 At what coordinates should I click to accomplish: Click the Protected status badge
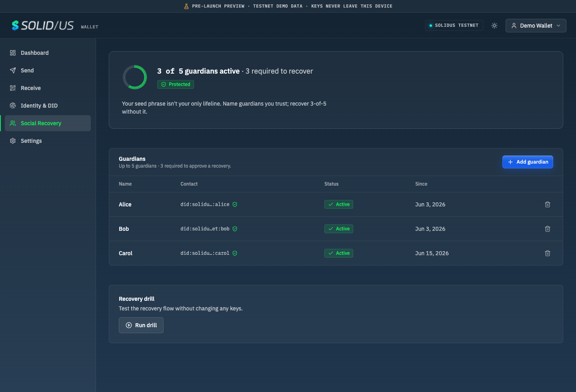tap(176, 84)
